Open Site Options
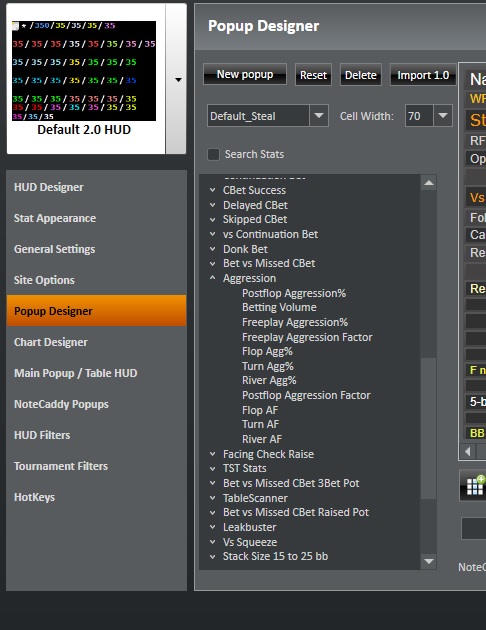 (96, 280)
